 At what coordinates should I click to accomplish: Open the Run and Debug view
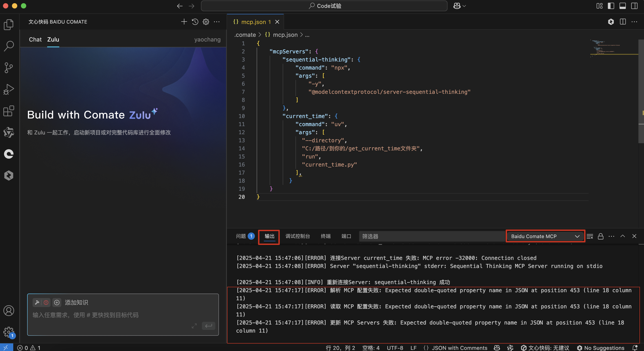pos(9,89)
